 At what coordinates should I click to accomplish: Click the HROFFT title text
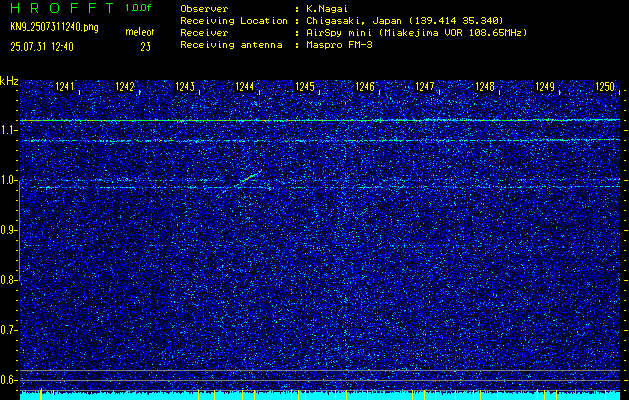62,8
